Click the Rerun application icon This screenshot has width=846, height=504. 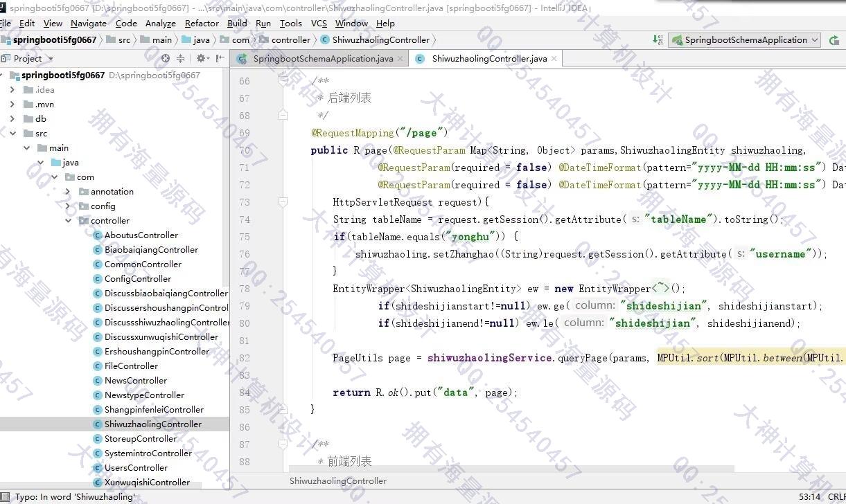pyautogui.click(x=834, y=40)
